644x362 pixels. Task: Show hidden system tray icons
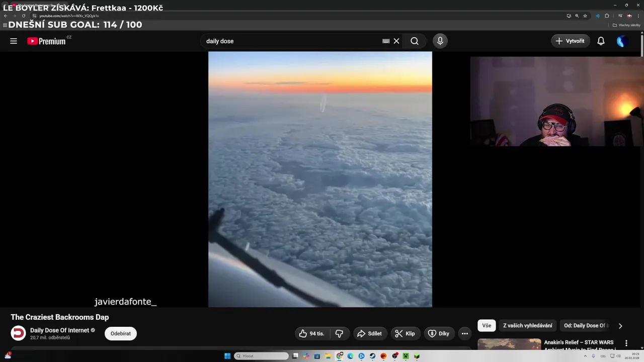coord(585,356)
